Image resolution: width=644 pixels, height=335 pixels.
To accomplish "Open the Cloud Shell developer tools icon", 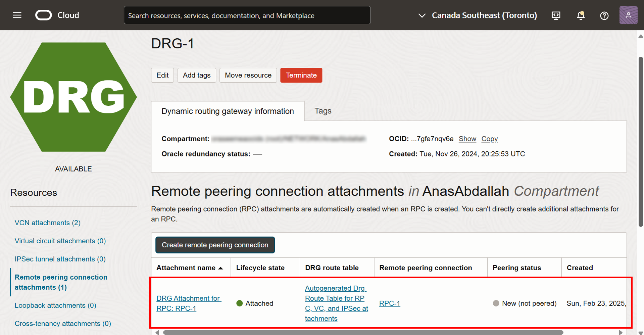I will pos(556,15).
